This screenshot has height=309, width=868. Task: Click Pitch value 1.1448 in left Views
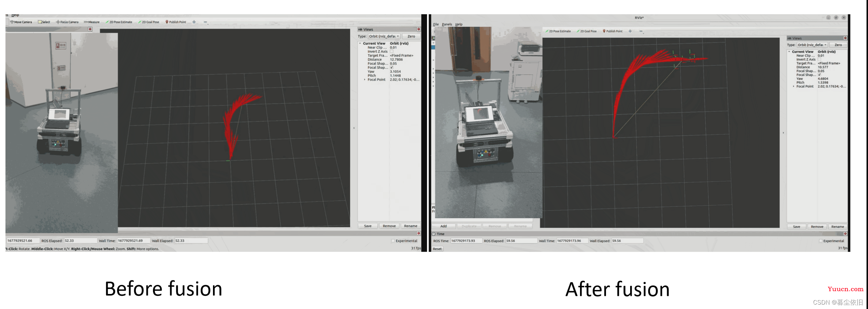pyautogui.click(x=395, y=76)
